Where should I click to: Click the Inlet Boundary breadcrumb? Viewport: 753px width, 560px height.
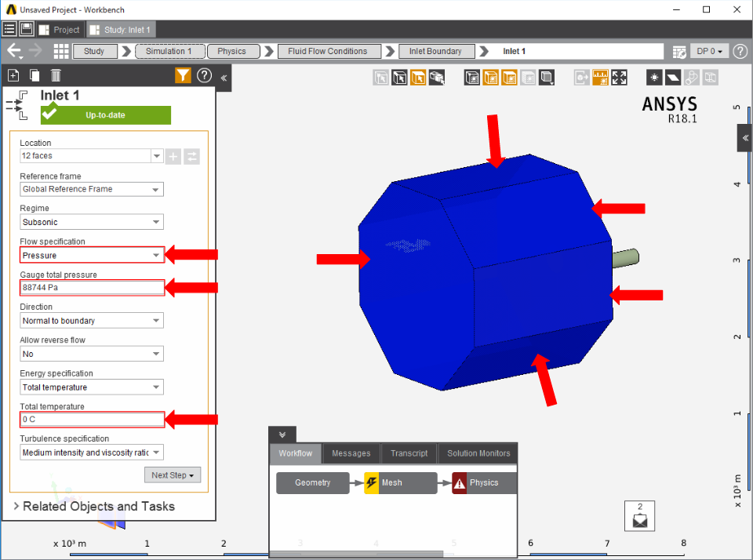pos(437,51)
